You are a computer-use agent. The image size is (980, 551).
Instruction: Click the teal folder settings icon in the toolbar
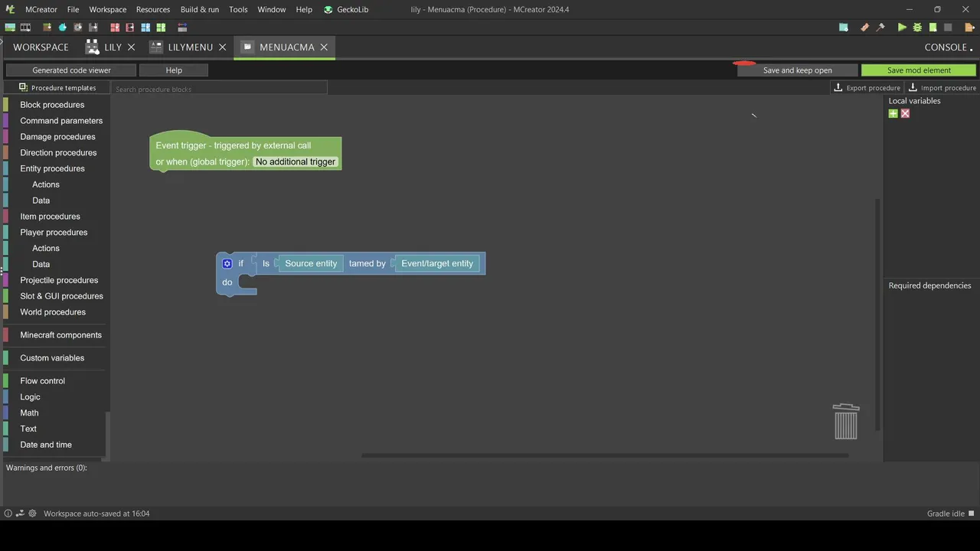coord(844,28)
